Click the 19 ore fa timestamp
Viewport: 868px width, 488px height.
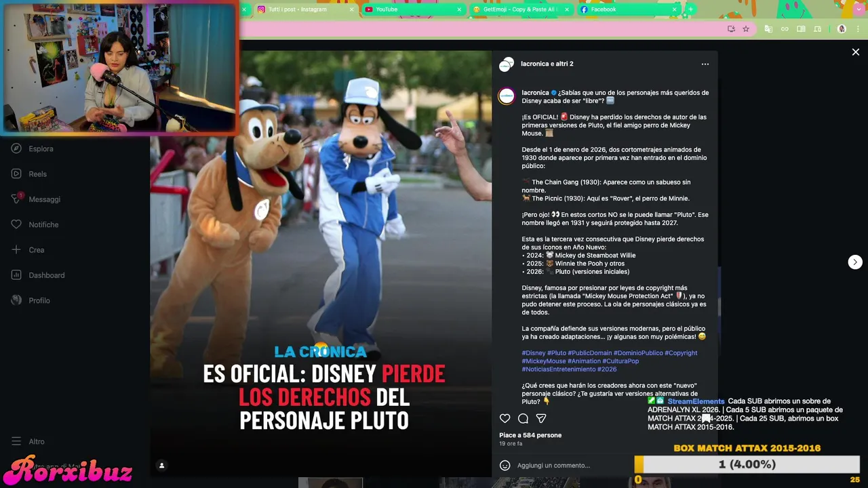(511, 444)
